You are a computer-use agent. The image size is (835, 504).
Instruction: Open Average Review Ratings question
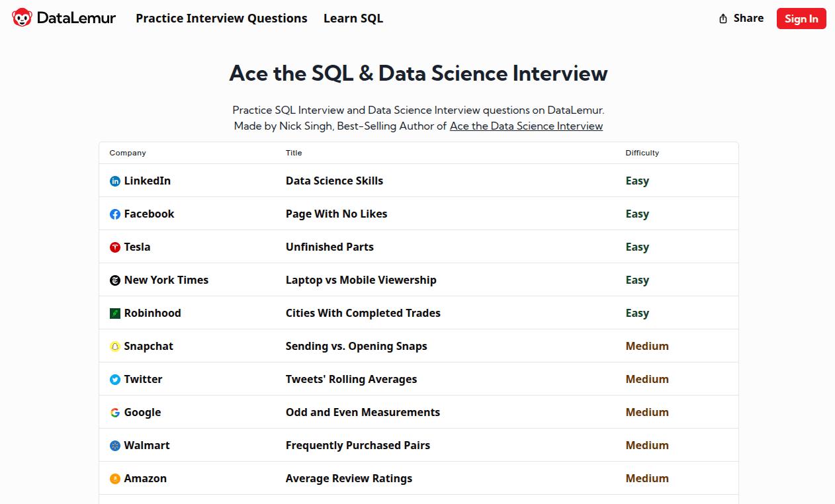point(349,478)
